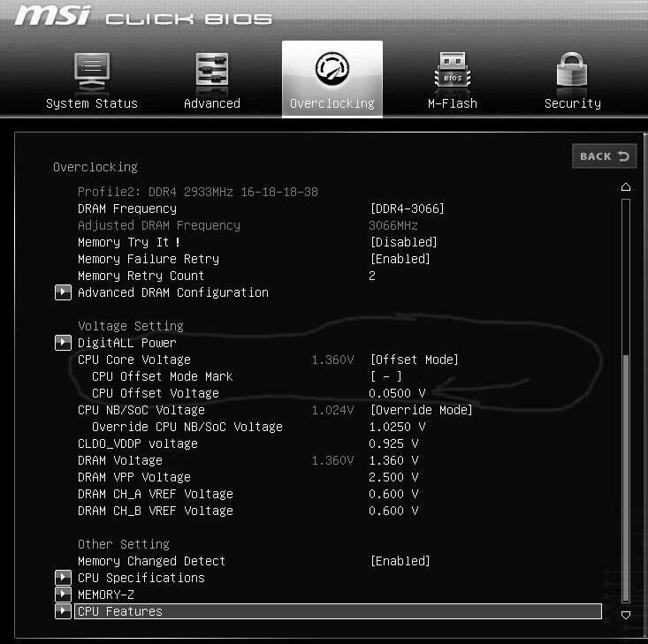Open CPU Core Voltage Offset Mode dropdown
648x644 pixels.
[x=414, y=360]
